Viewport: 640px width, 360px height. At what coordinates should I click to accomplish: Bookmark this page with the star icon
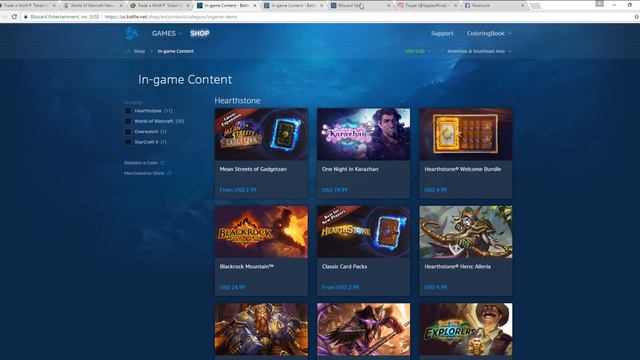click(636, 17)
